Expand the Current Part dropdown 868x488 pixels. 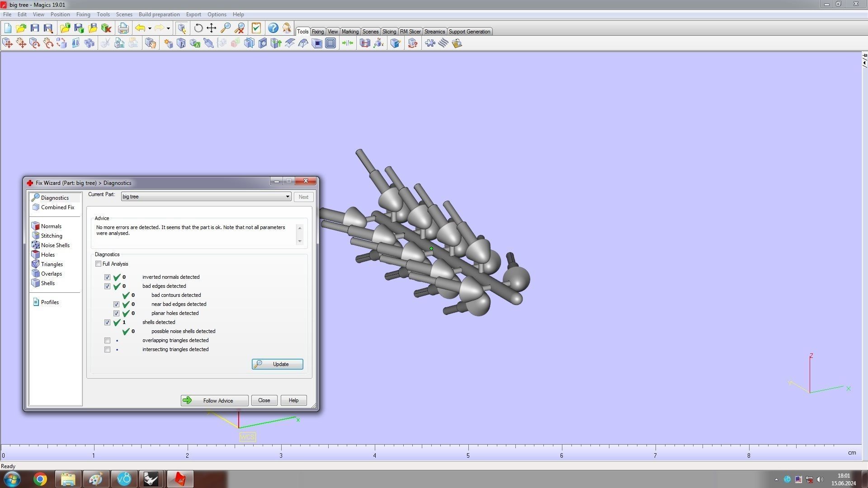coord(287,197)
